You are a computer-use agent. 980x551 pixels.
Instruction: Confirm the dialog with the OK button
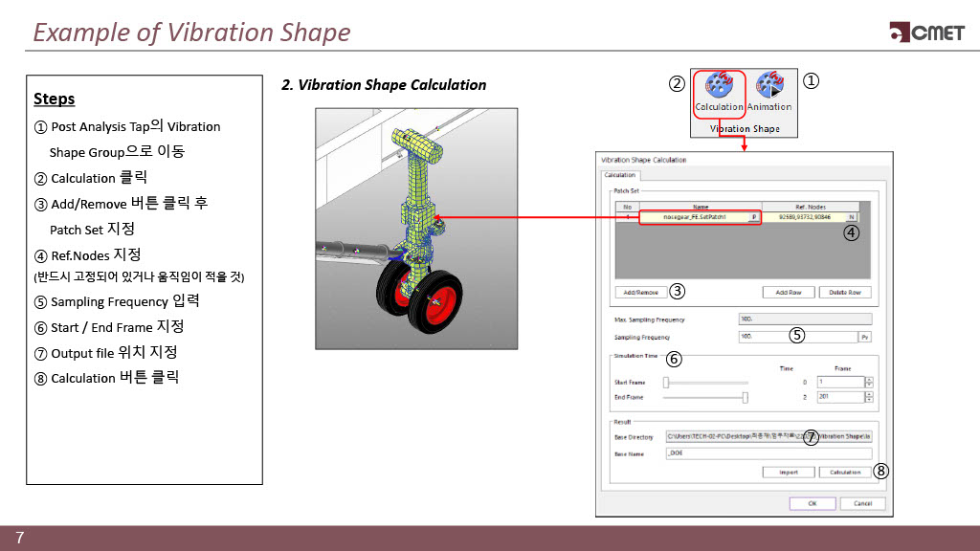[813, 503]
